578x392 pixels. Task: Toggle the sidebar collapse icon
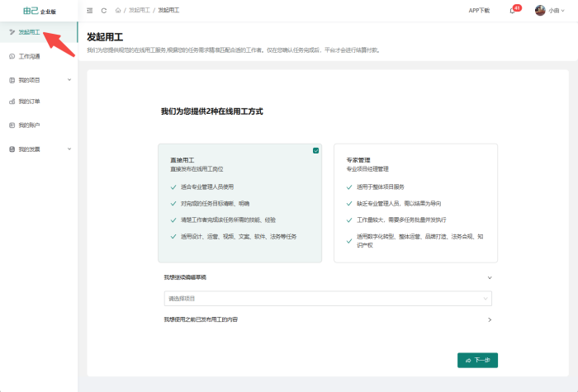coord(89,11)
